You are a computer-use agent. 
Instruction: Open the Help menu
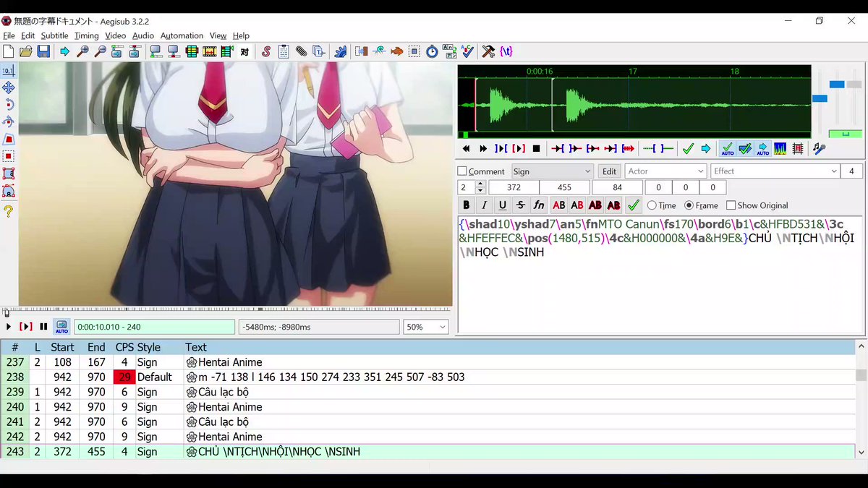(241, 35)
